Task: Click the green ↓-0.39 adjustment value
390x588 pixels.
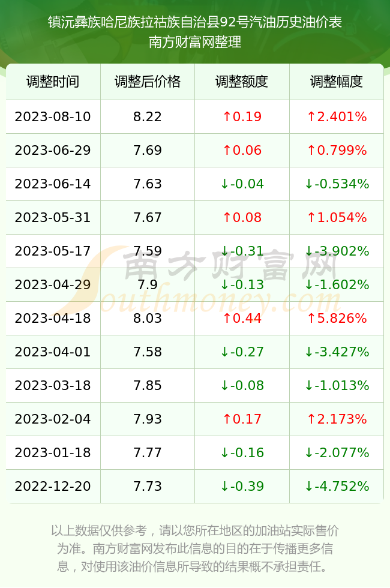Action: 242,486
